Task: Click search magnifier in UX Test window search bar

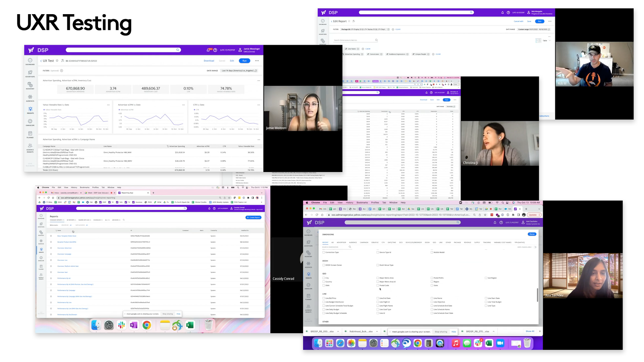Action: click(x=178, y=50)
